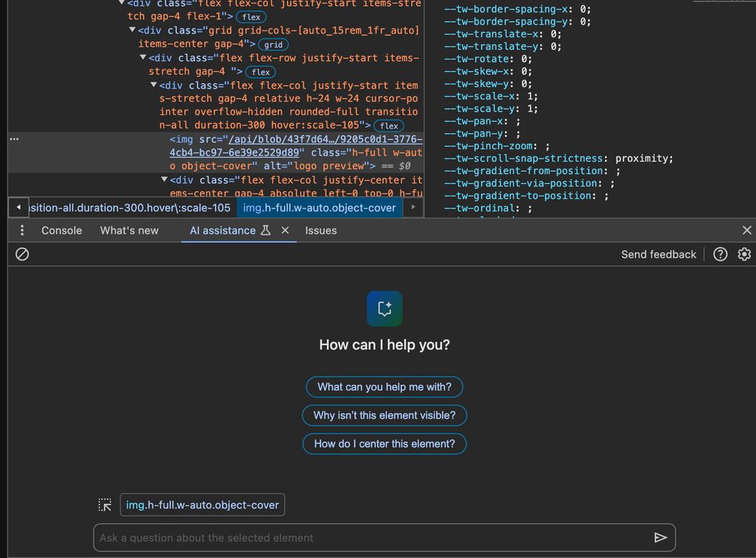Click the send arrow icon in question box
Viewport: 756px width, 558px height.
click(661, 538)
